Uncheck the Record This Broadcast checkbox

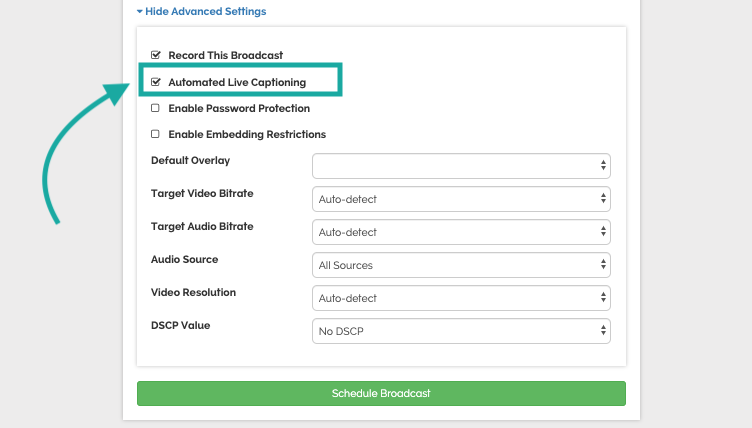tap(155, 55)
